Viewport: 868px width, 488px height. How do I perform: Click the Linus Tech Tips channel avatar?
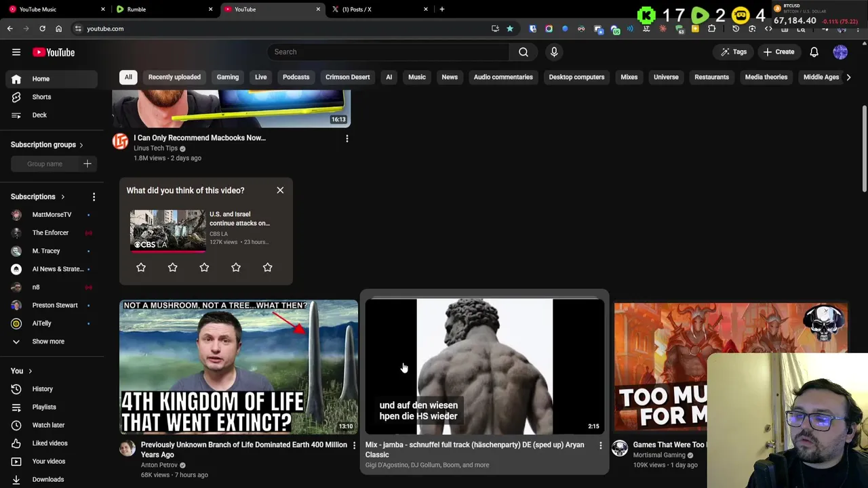[x=120, y=141]
